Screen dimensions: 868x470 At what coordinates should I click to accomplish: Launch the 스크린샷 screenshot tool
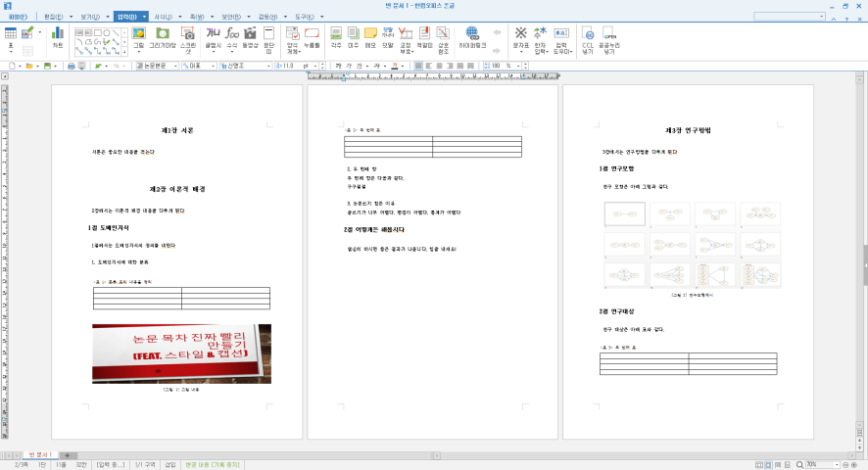(x=188, y=40)
